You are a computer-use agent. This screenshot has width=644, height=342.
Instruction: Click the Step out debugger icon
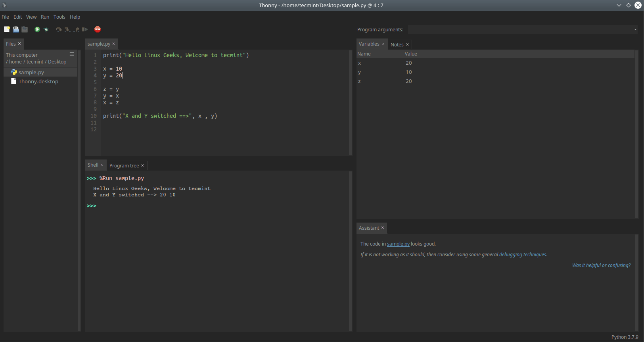coord(76,29)
